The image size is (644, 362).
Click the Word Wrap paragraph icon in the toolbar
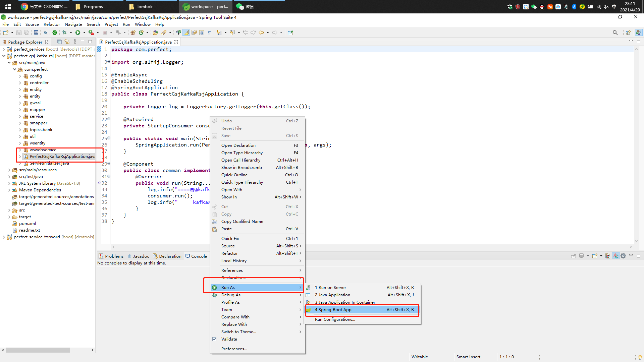(209, 33)
